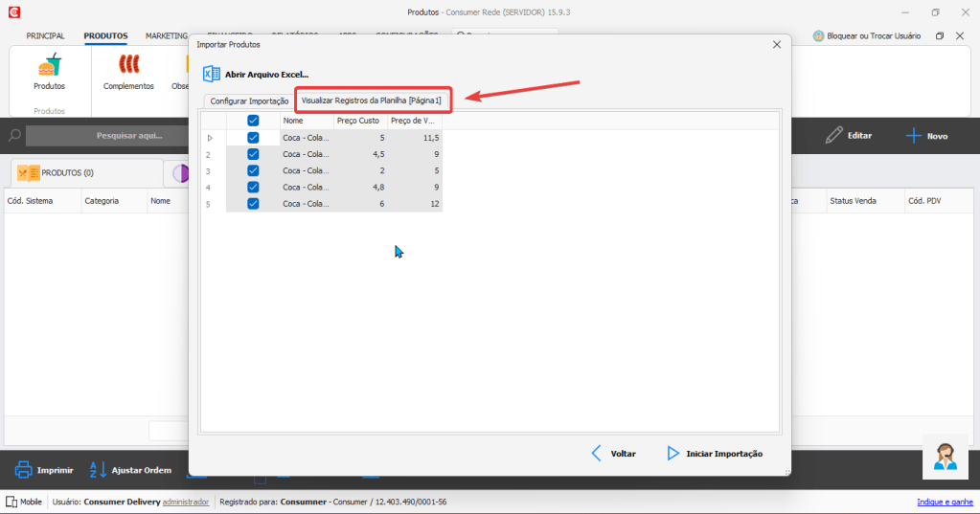Switch to the Configurar Importação tab
This screenshot has width=980, height=514.
[249, 101]
